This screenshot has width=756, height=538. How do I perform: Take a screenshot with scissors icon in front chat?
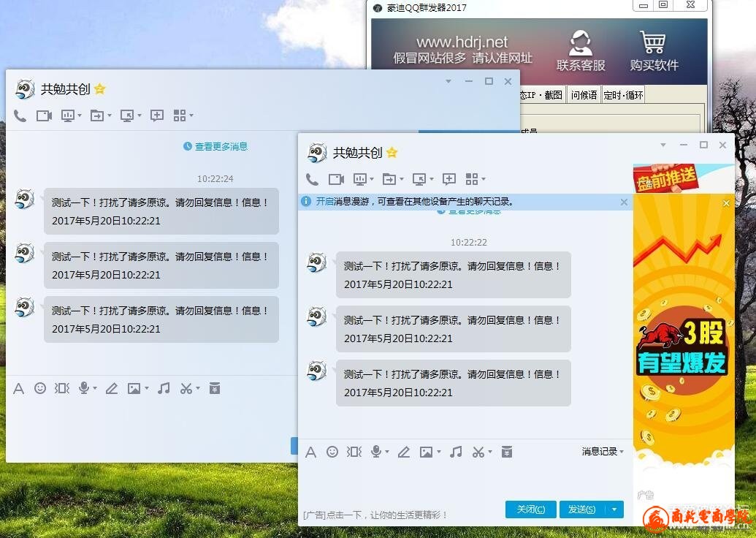(478, 452)
